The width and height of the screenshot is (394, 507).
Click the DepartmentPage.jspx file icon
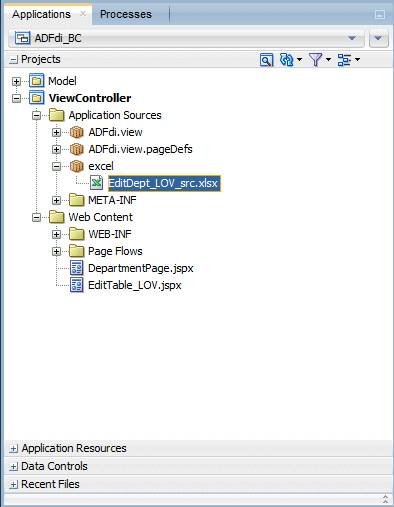76,268
